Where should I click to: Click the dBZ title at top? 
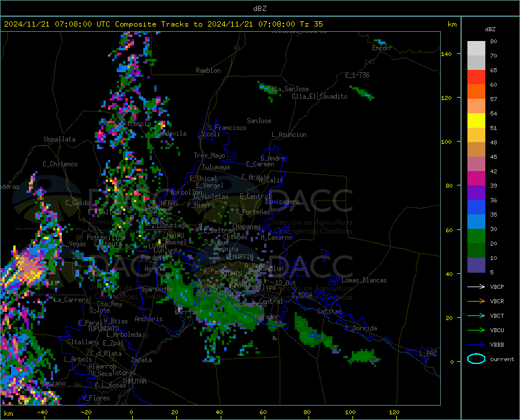(x=259, y=9)
